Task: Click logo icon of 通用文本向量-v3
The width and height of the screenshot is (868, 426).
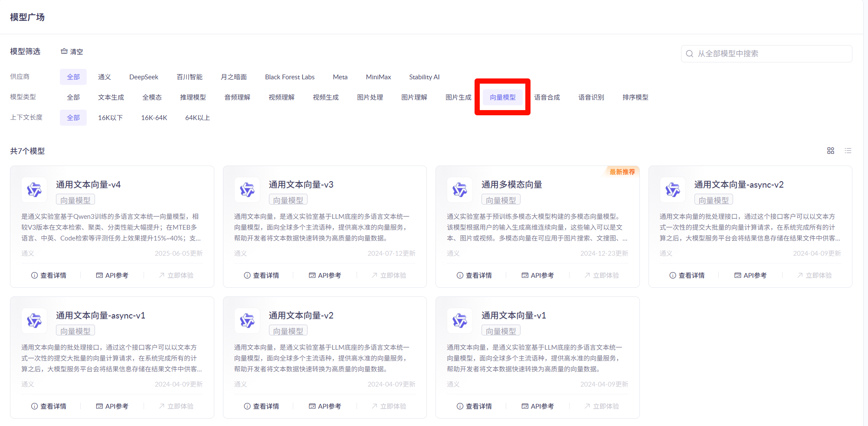Action: (247, 190)
